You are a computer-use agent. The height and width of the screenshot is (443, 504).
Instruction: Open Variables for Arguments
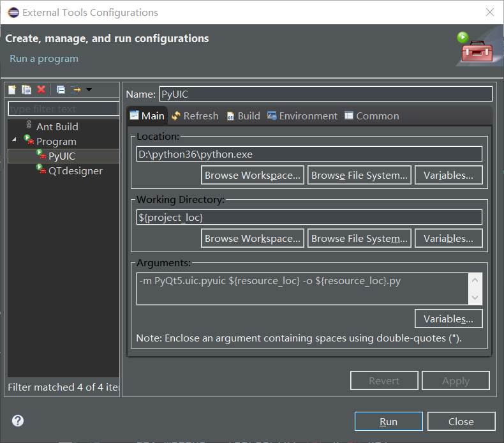click(x=448, y=319)
